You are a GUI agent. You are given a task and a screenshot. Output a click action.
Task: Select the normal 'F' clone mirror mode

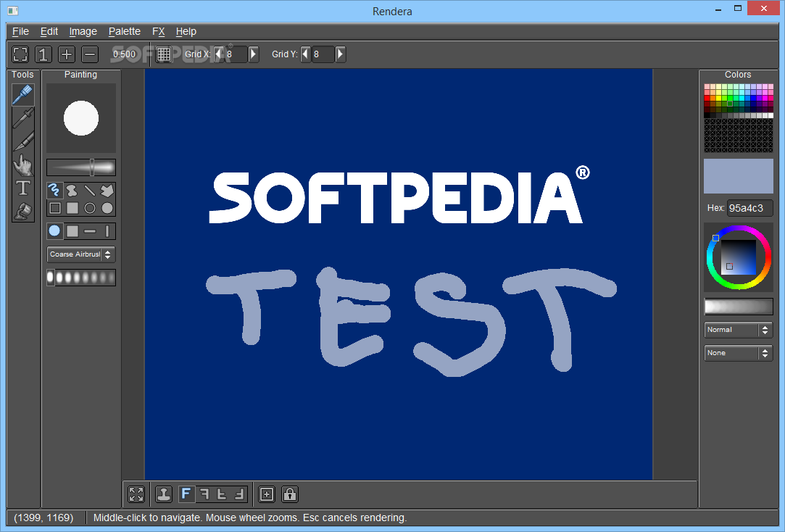[x=186, y=494]
